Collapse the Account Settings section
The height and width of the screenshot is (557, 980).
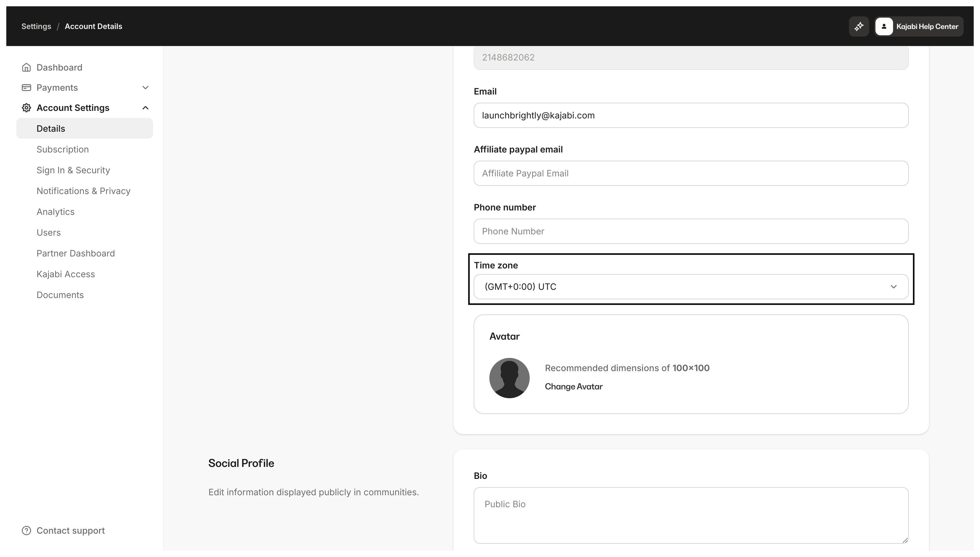pos(145,107)
